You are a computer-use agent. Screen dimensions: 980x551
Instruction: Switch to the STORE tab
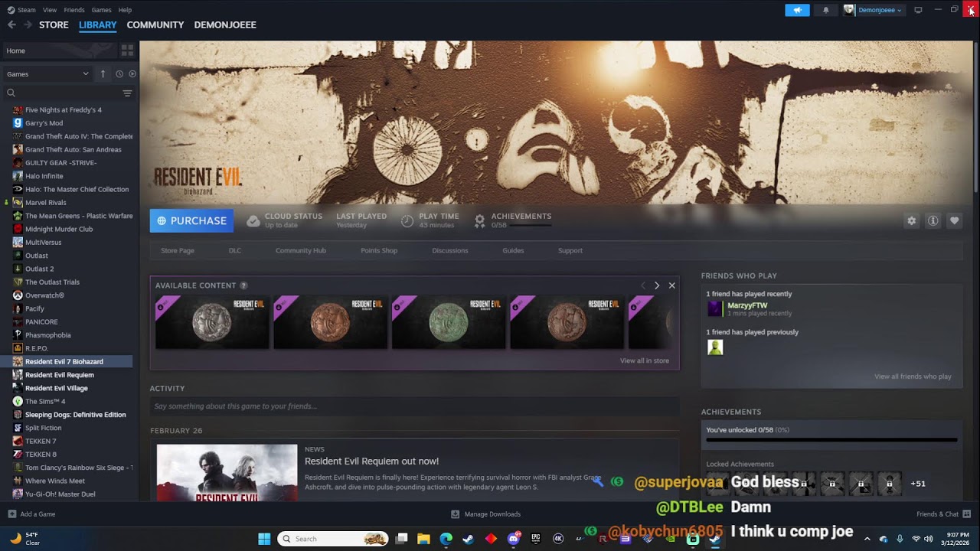[x=54, y=24]
